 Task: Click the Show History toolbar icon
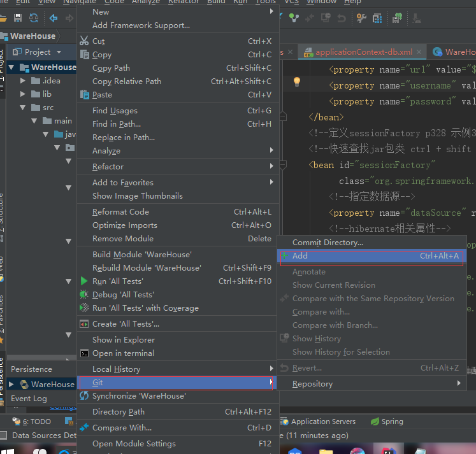point(326,18)
